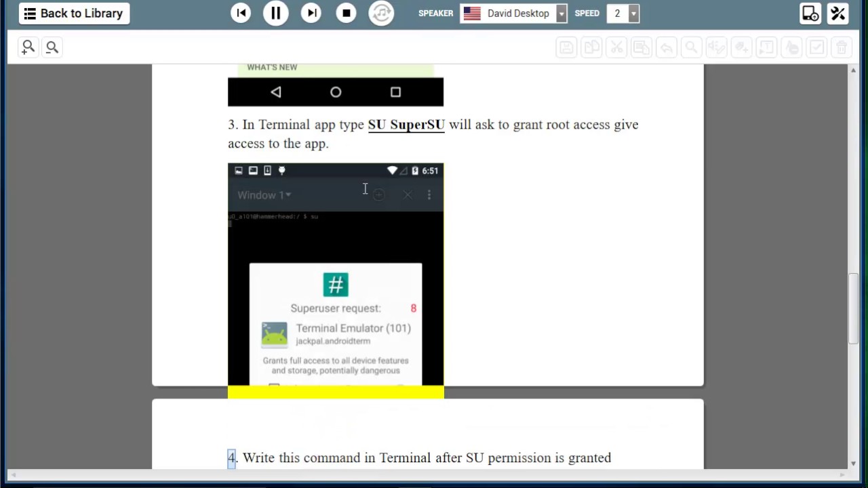
Task: Stop the reading playback
Action: [x=347, y=13]
